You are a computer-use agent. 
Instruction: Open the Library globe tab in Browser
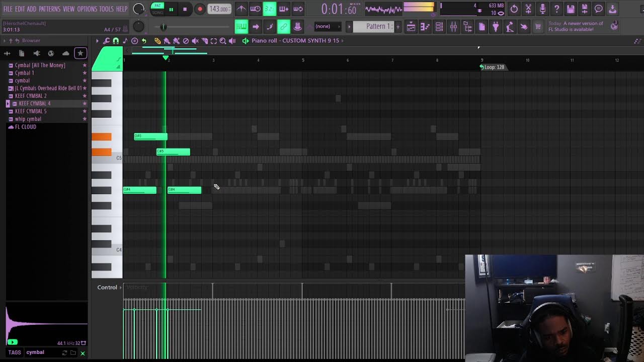click(x=51, y=53)
